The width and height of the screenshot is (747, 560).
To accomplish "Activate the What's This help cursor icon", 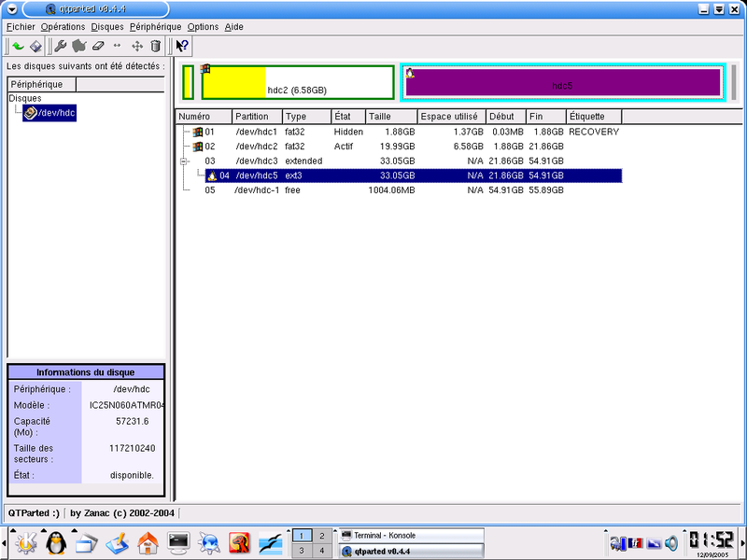I will [x=182, y=46].
